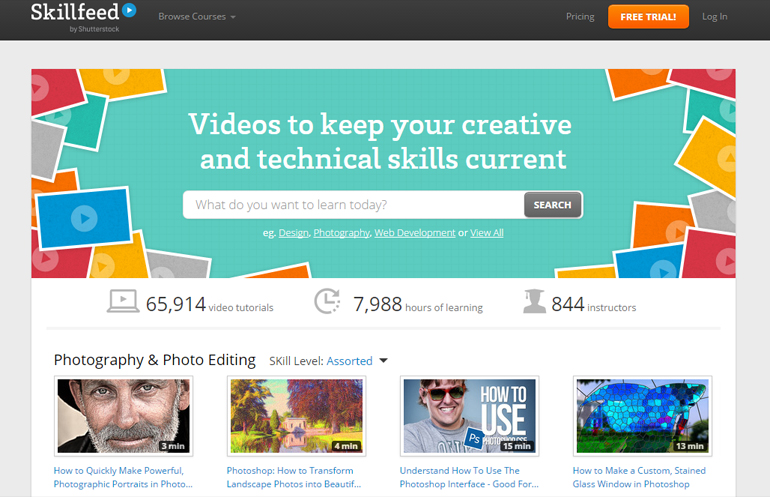770x497 pixels.
Task: Click the graduate instructors icon
Action: 534,301
